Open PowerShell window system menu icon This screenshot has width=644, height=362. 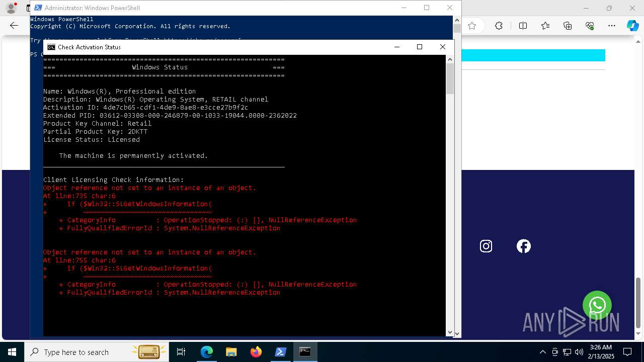pyautogui.click(x=38, y=8)
